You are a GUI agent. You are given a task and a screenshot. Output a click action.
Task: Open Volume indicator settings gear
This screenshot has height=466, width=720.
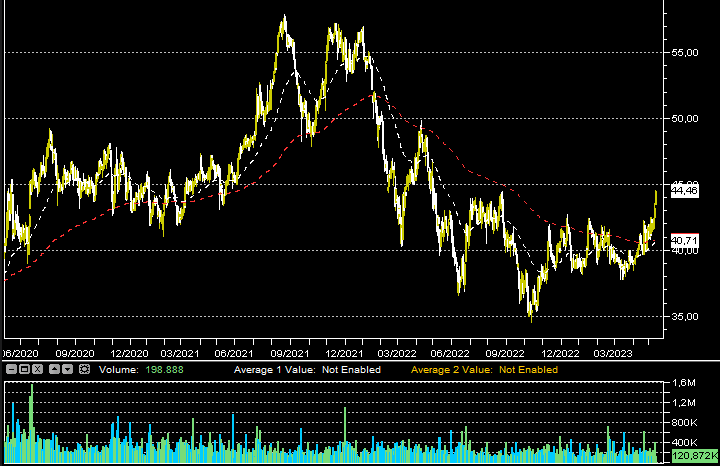pyautogui.click(x=84, y=369)
